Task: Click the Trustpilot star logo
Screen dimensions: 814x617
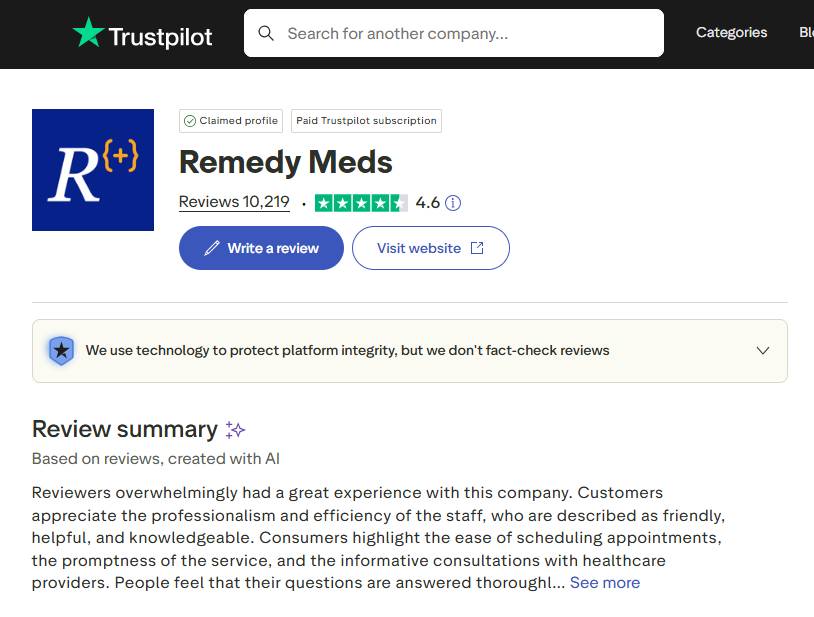Action: pos(88,33)
